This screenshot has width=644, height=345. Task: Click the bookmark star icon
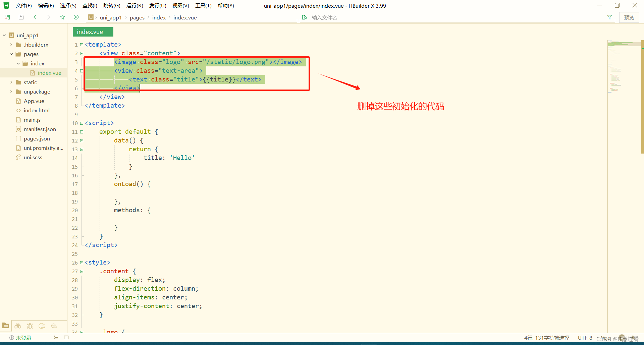pyautogui.click(x=62, y=17)
